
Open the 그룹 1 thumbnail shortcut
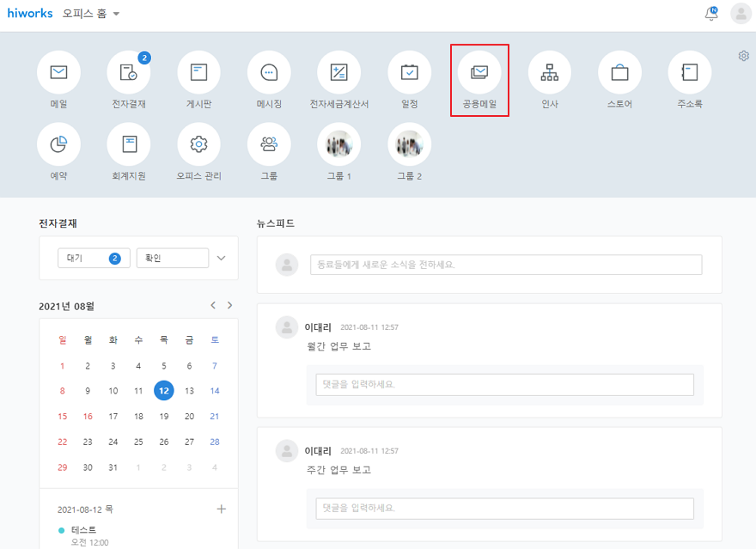coord(338,144)
